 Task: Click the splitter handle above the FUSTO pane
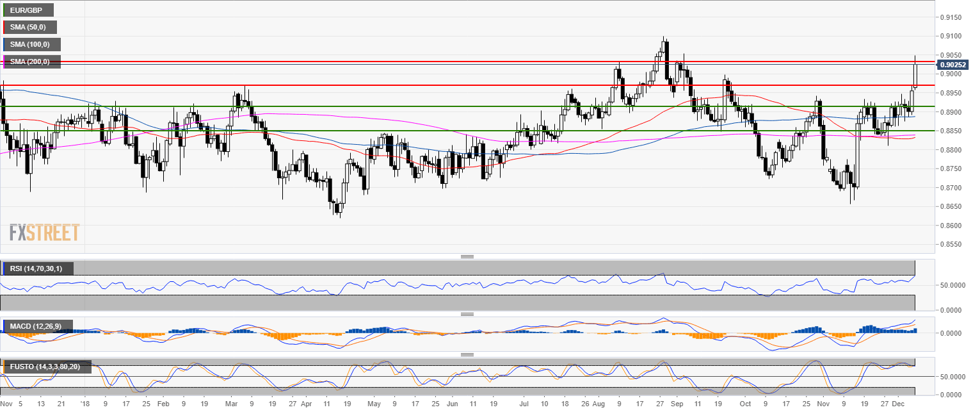pos(467,354)
